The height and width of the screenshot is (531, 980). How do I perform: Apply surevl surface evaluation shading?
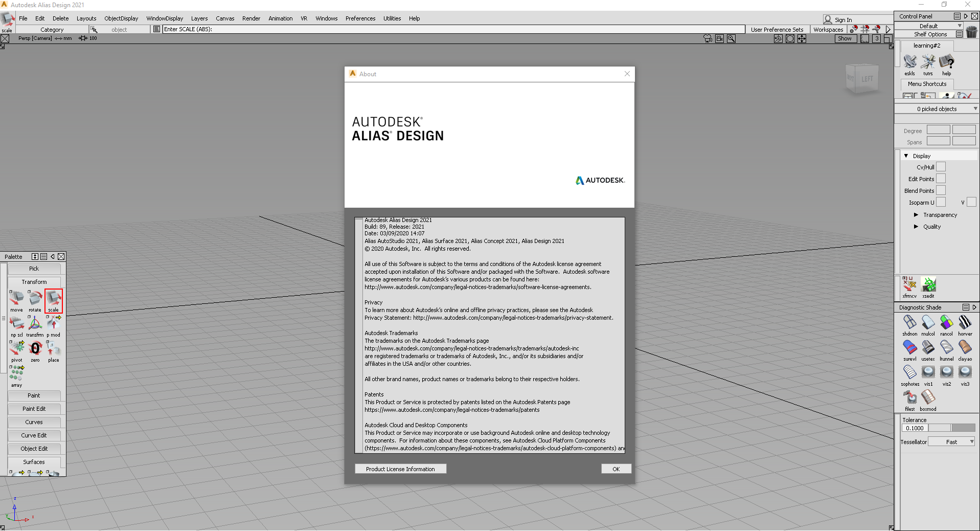click(909, 350)
